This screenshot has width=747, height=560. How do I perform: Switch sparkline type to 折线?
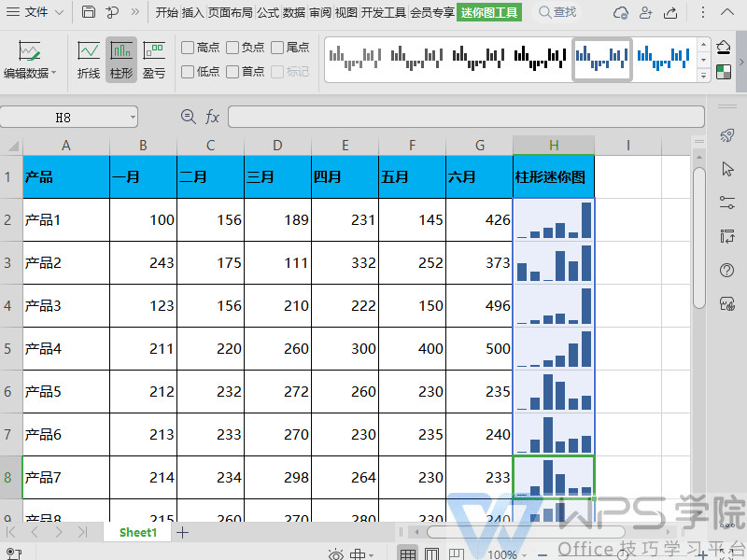coord(89,60)
